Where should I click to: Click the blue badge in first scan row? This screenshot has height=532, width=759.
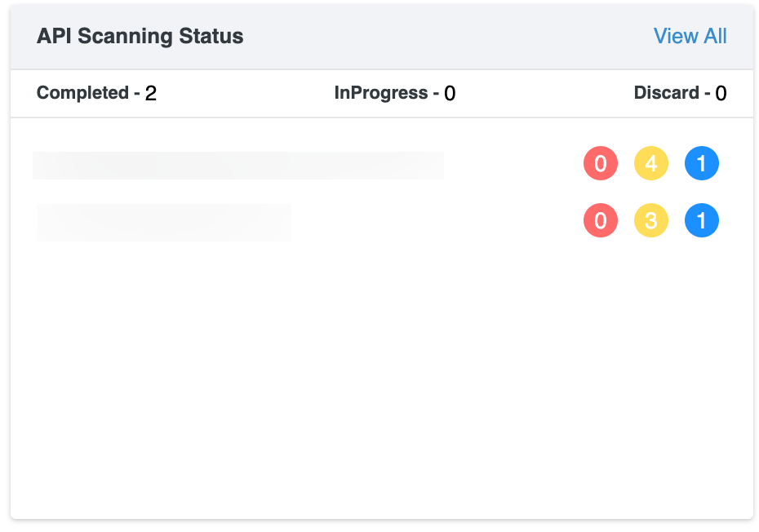[x=702, y=164]
